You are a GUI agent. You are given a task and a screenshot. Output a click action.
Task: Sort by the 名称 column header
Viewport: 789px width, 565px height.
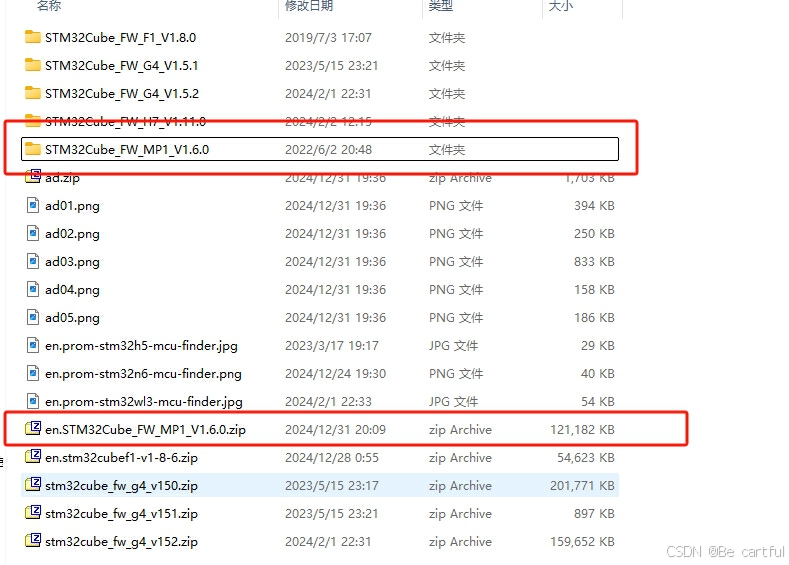[49, 6]
